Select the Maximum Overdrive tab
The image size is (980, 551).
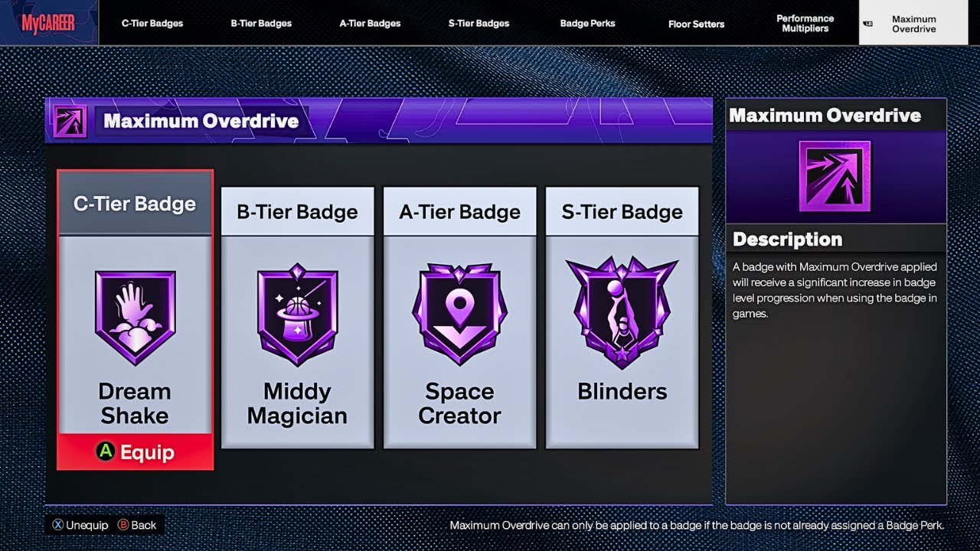[913, 23]
